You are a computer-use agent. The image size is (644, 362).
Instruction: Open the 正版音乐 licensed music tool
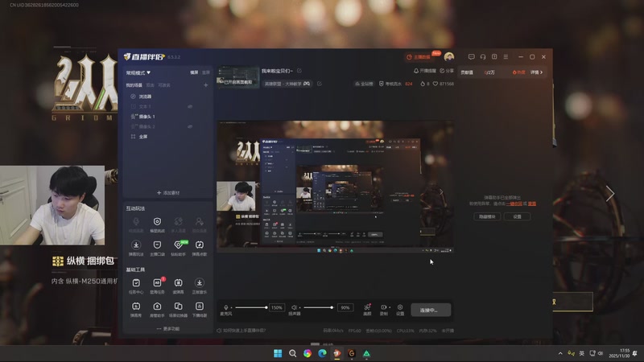pos(199,286)
